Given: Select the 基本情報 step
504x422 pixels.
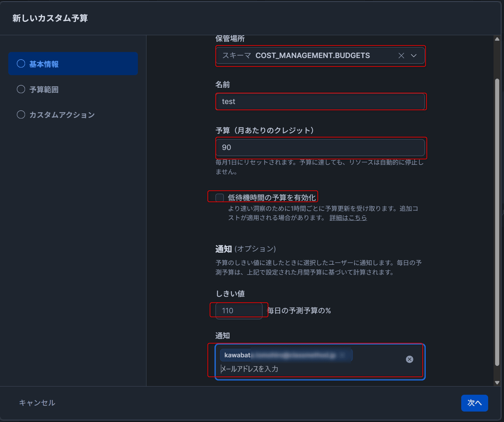Looking at the screenshot, I should click(x=73, y=64).
